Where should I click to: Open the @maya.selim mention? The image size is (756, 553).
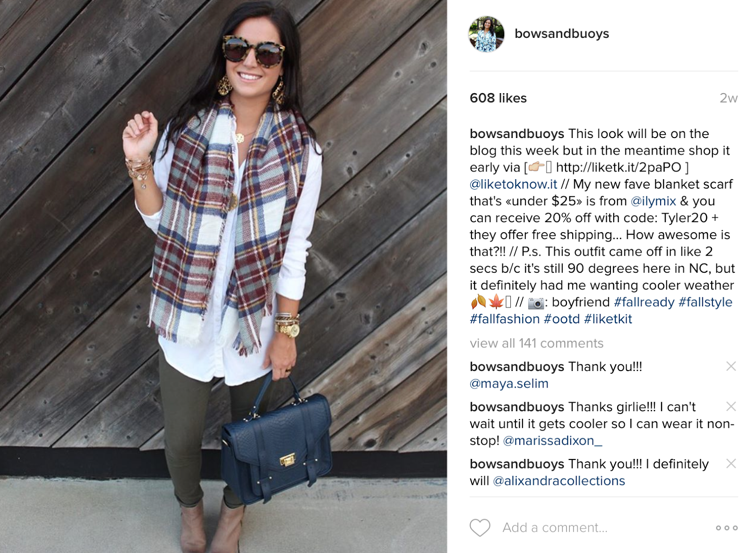[x=509, y=384]
